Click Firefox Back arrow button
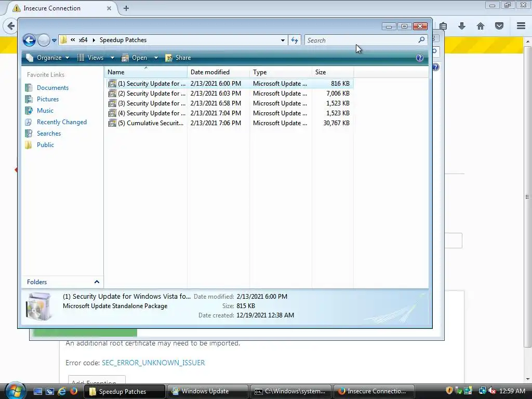This screenshot has width=532, height=399. pyautogui.click(x=10, y=26)
